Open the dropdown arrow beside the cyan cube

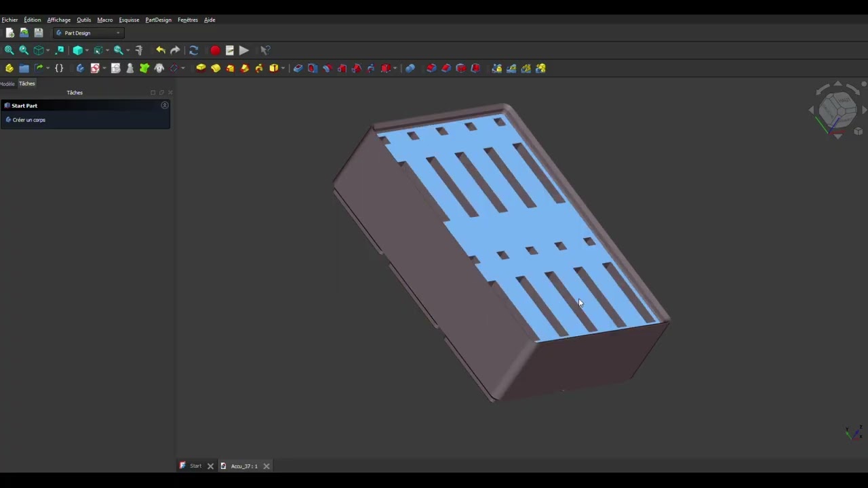click(87, 50)
